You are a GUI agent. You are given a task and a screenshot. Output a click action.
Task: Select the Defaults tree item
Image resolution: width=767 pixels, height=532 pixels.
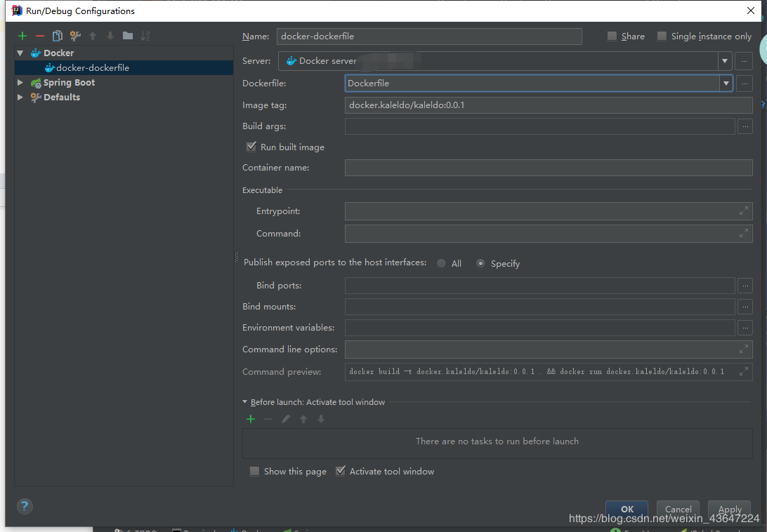click(62, 98)
